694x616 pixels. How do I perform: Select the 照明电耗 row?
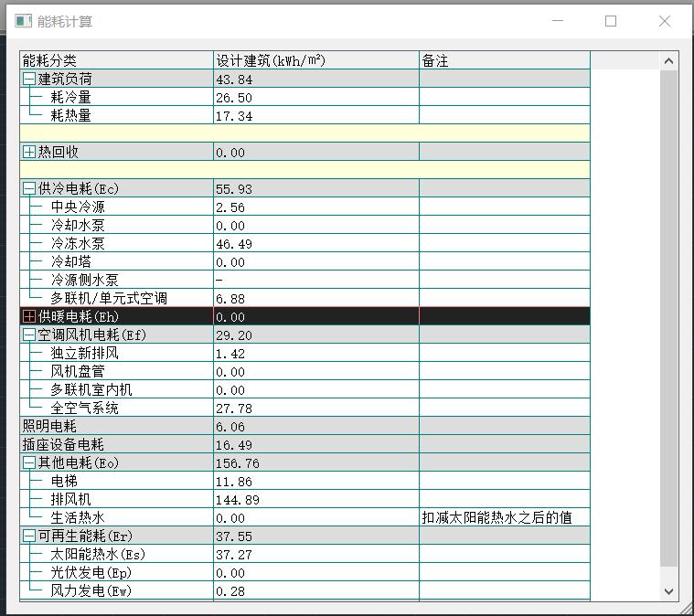point(49,427)
